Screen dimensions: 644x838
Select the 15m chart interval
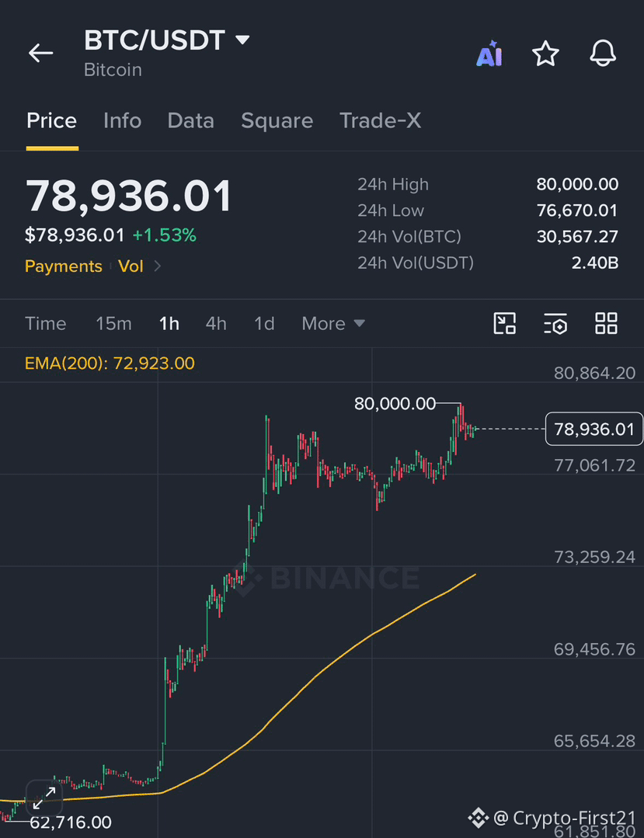coord(113,323)
